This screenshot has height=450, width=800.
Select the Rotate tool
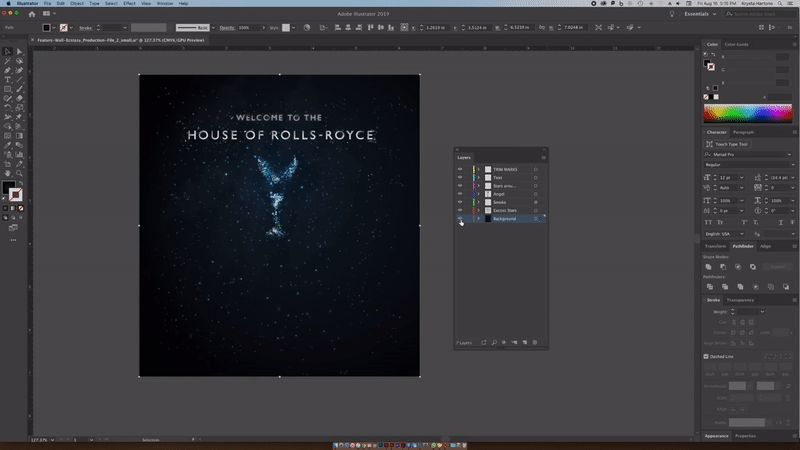tap(8, 108)
